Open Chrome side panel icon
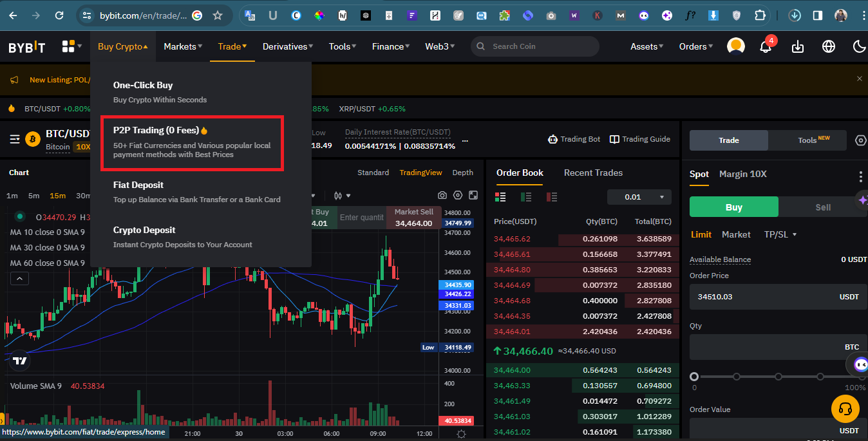868x441 pixels. (x=817, y=15)
